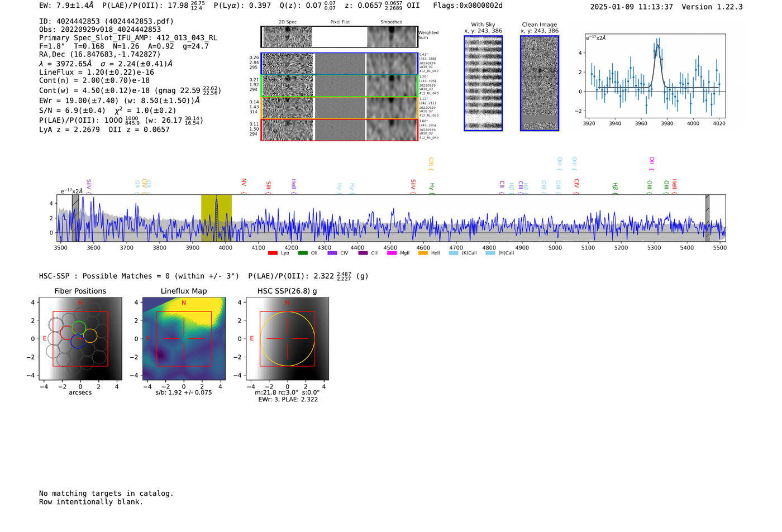Select the Obs: 20220929v018_4024442853 line
The width and height of the screenshot is (782, 532).
tap(100, 30)
